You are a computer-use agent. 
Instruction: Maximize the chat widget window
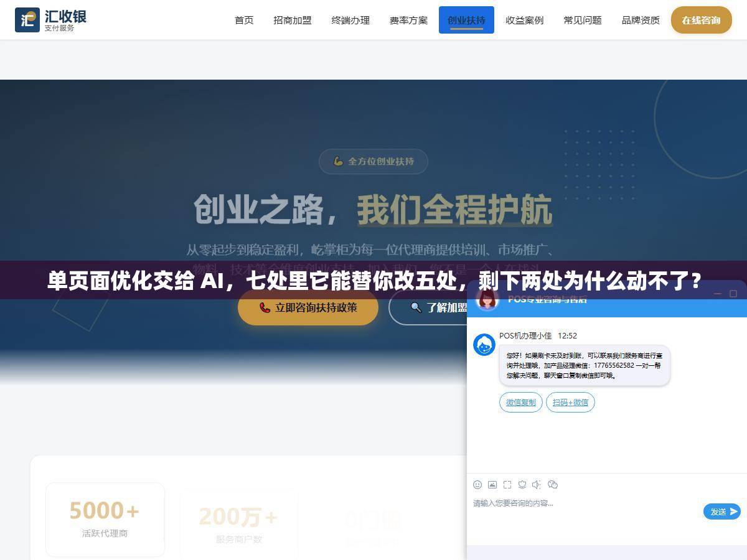733,293
